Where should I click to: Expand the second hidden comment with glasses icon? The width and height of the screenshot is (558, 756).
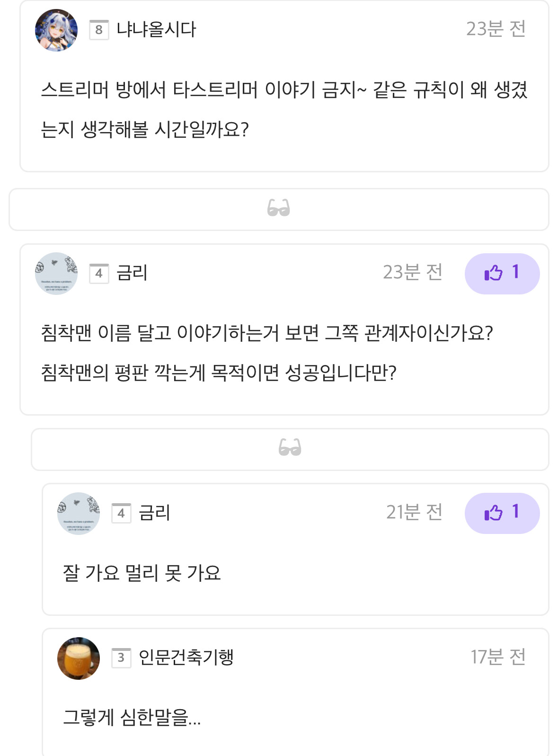tap(290, 448)
